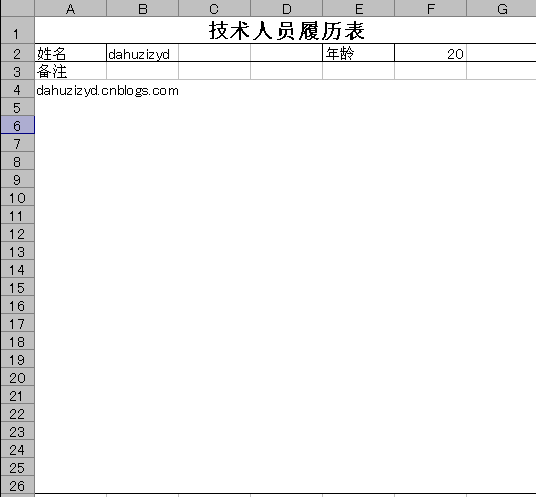Click empty cell D3
Viewport: 536px width, 497px height.
tap(286, 71)
